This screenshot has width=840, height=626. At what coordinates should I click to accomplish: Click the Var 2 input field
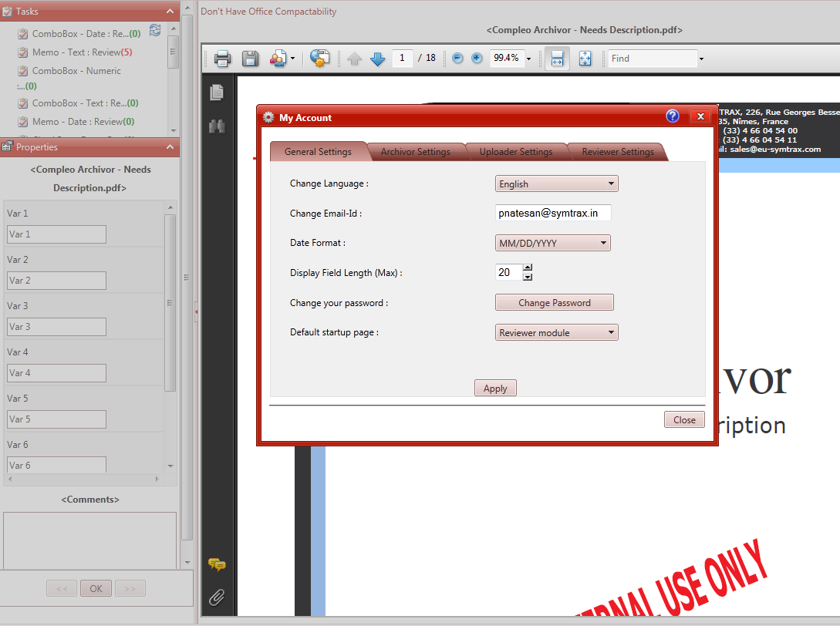coord(56,280)
